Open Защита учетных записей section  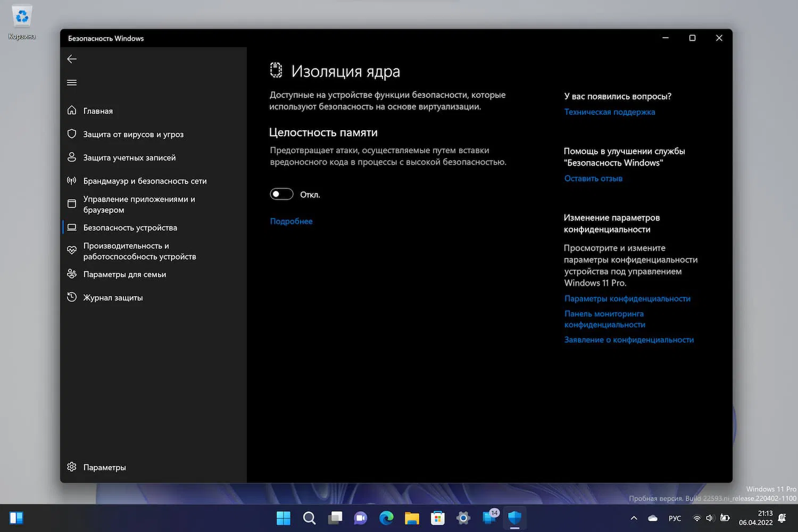coord(129,157)
